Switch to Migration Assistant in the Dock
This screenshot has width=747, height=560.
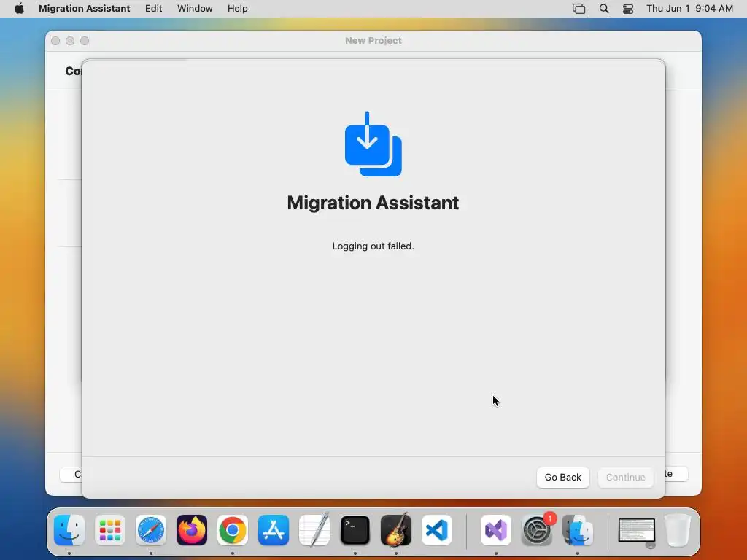(578, 530)
